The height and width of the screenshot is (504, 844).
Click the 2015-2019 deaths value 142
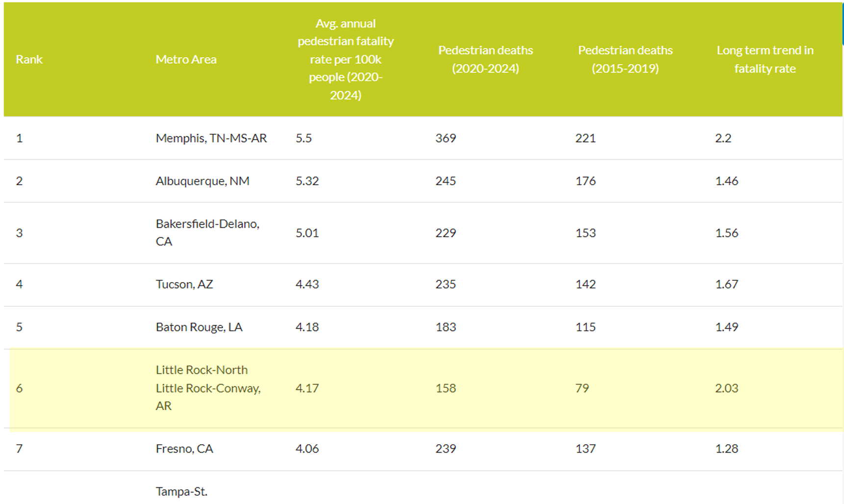(x=585, y=284)
